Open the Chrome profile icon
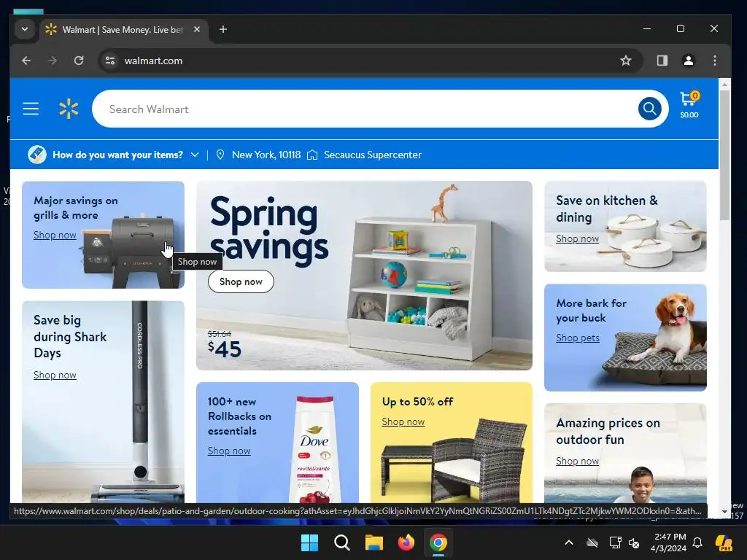 (x=689, y=61)
